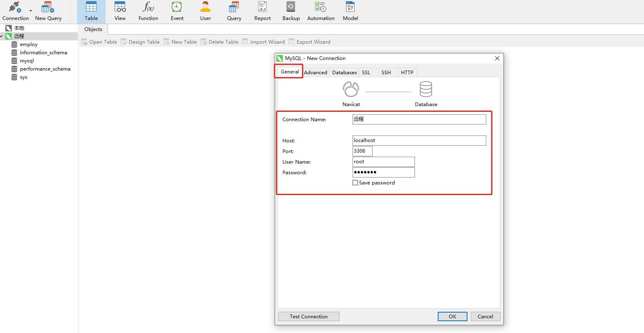Image resolution: width=644 pixels, height=333 pixels.
Task: Expand the Connection dropdown arrow
Action: (31, 11)
